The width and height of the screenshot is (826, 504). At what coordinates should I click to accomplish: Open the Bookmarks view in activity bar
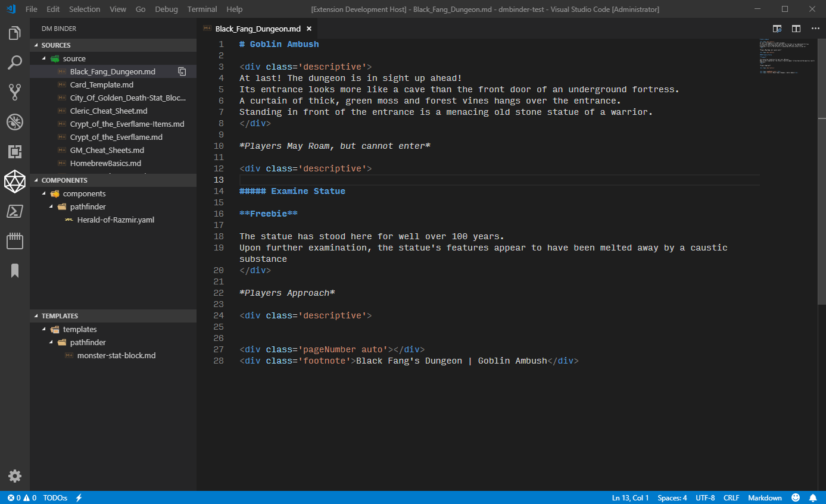[x=15, y=271]
